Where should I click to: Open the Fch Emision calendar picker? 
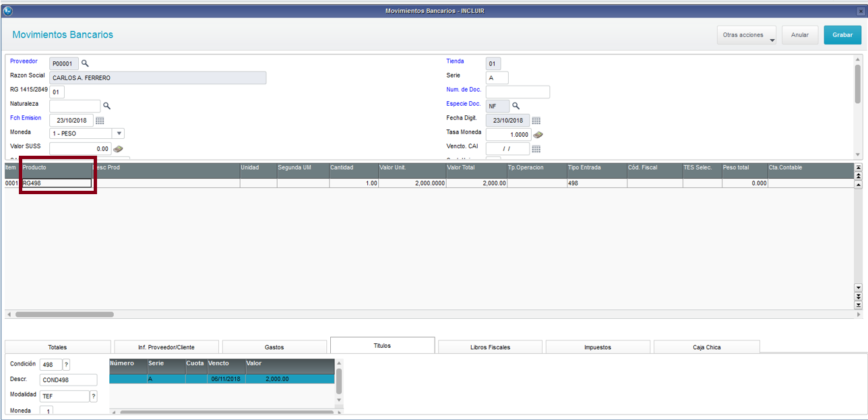coord(100,120)
